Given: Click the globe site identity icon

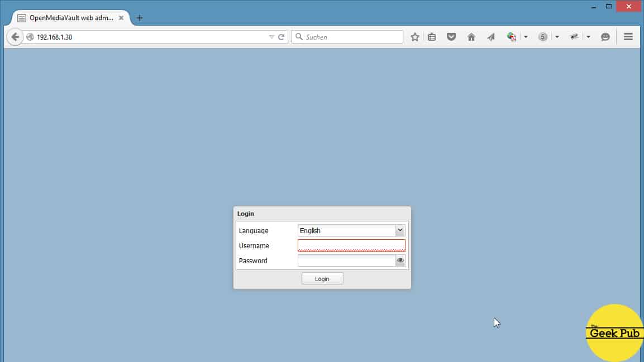Looking at the screenshot, I should [x=30, y=37].
